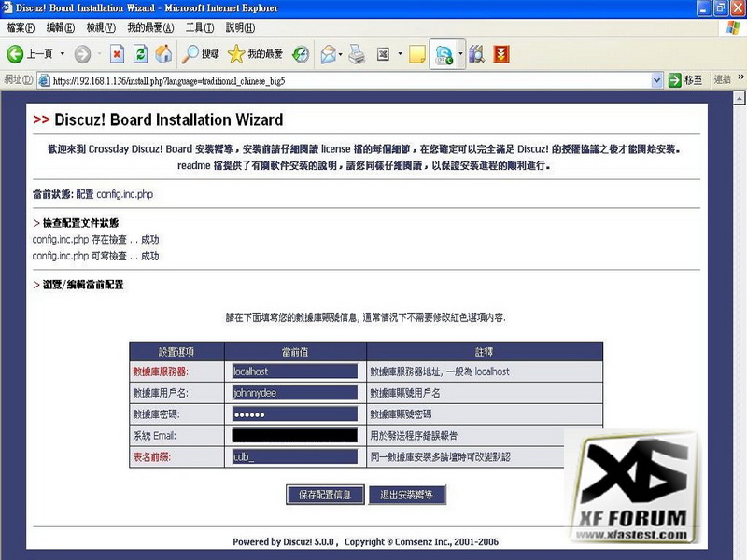Click the 數據庫用戶名 label

tap(161, 393)
